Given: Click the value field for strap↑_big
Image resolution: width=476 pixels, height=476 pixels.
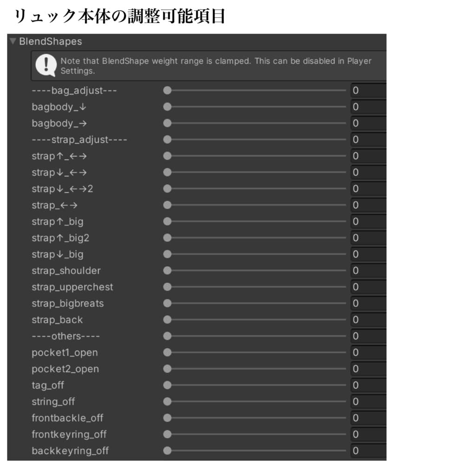Looking at the screenshot, I should coord(367,221).
